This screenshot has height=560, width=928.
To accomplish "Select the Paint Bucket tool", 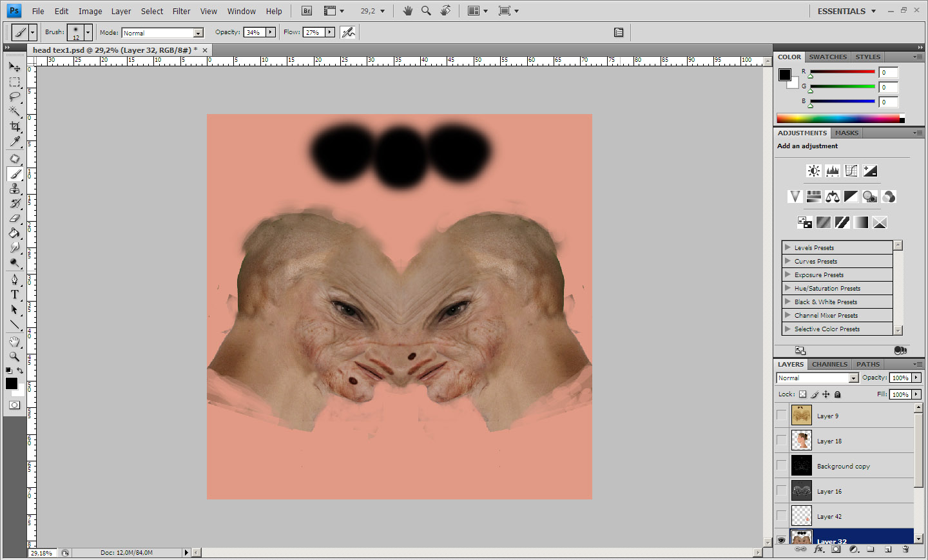I will (x=14, y=233).
